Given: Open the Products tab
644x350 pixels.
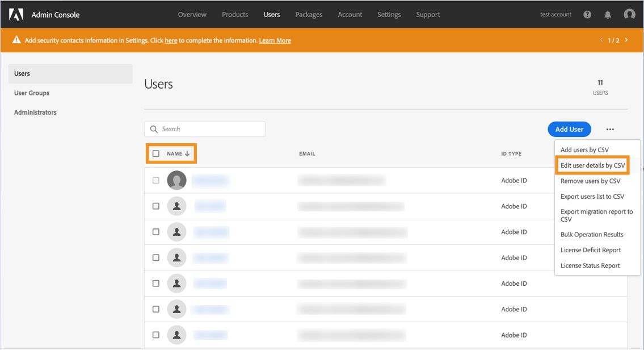Looking at the screenshot, I should (x=235, y=14).
